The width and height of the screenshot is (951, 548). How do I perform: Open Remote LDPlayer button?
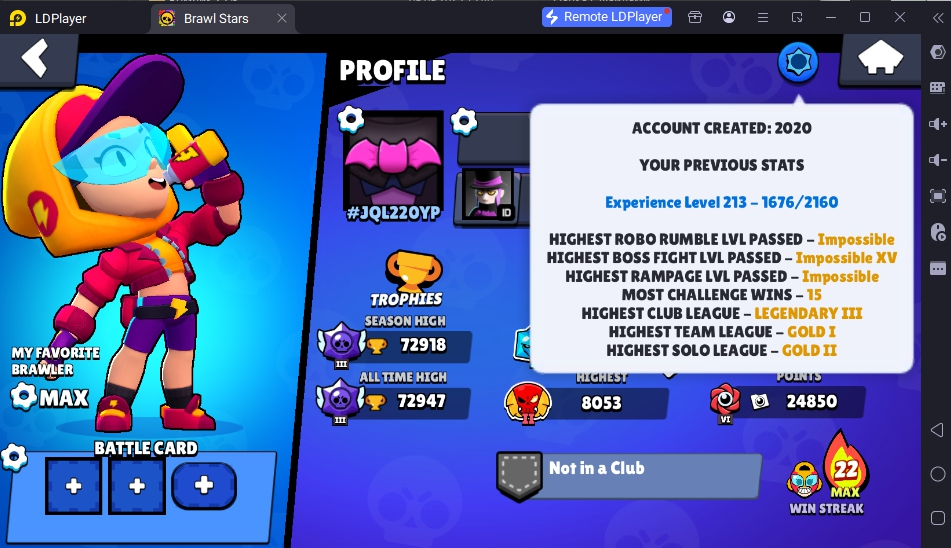point(607,17)
